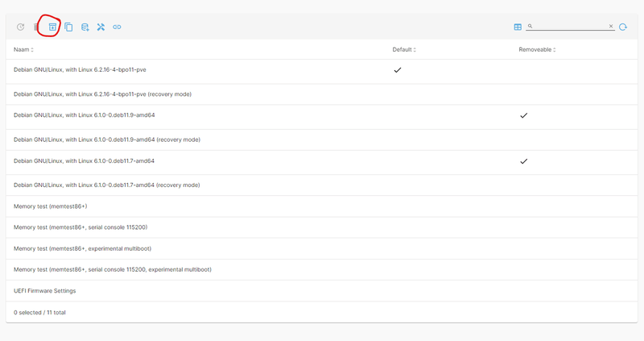Screen dimensions: 644x341
Task: Click the refresh icon beside the search field
Action: (x=623, y=27)
